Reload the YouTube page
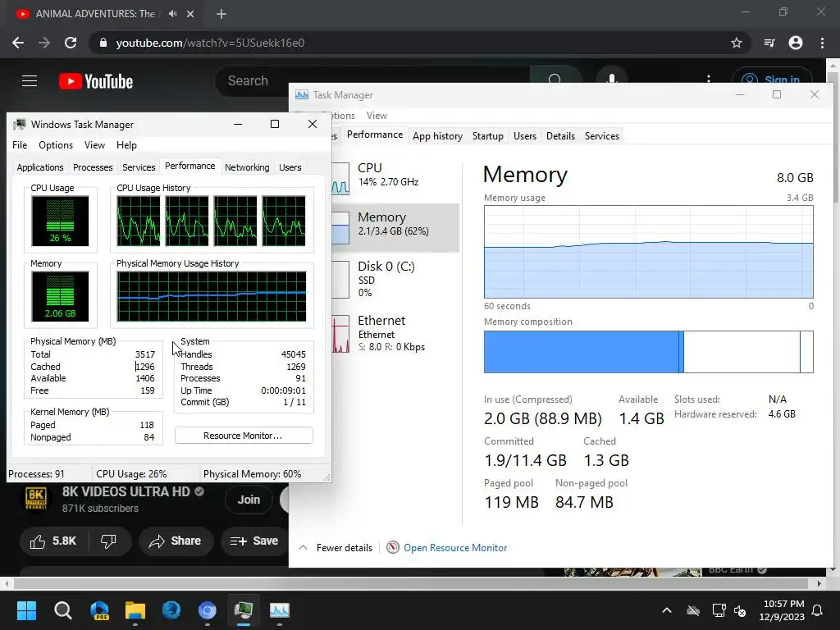 pyautogui.click(x=71, y=43)
